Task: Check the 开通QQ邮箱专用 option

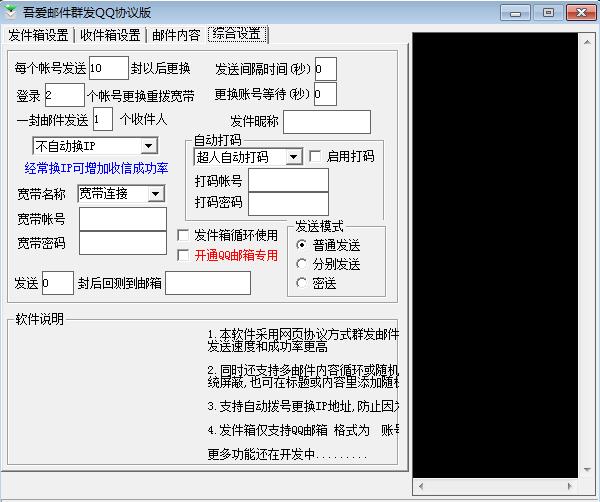Action: [183, 255]
